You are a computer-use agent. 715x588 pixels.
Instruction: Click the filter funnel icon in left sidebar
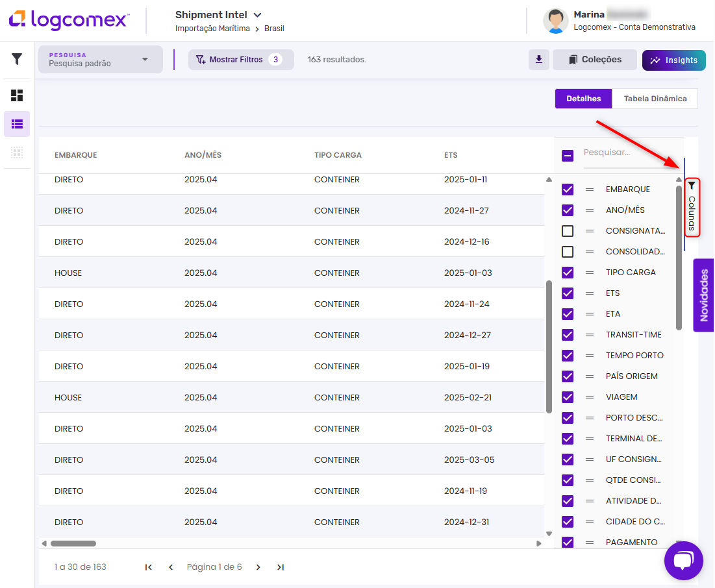tap(17, 59)
